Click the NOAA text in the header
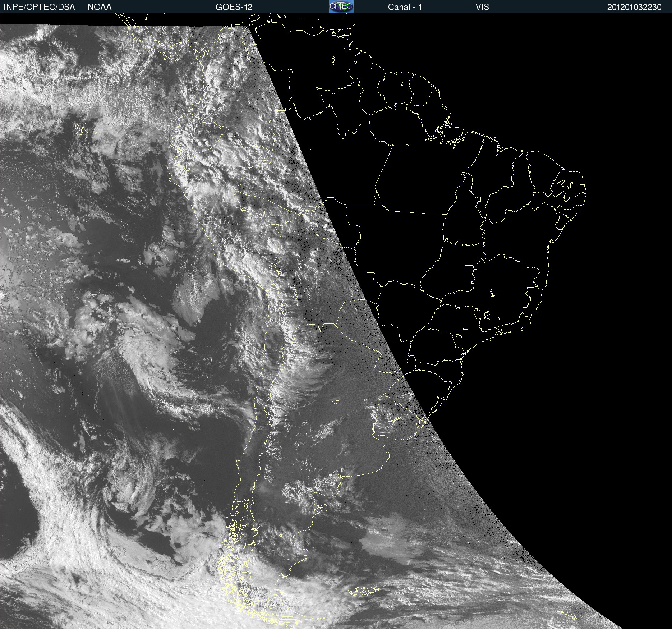The image size is (672, 629). [x=100, y=7]
